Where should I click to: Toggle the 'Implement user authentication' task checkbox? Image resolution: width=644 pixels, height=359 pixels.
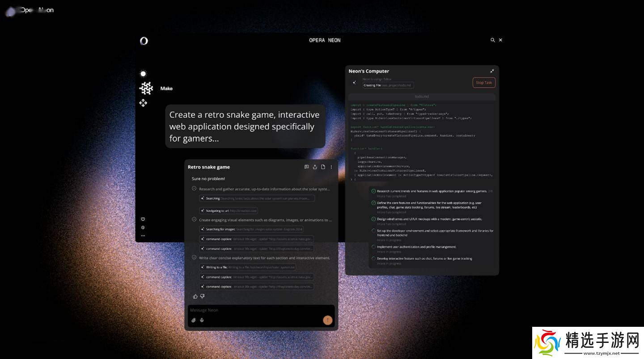pyautogui.click(x=373, y=247)
